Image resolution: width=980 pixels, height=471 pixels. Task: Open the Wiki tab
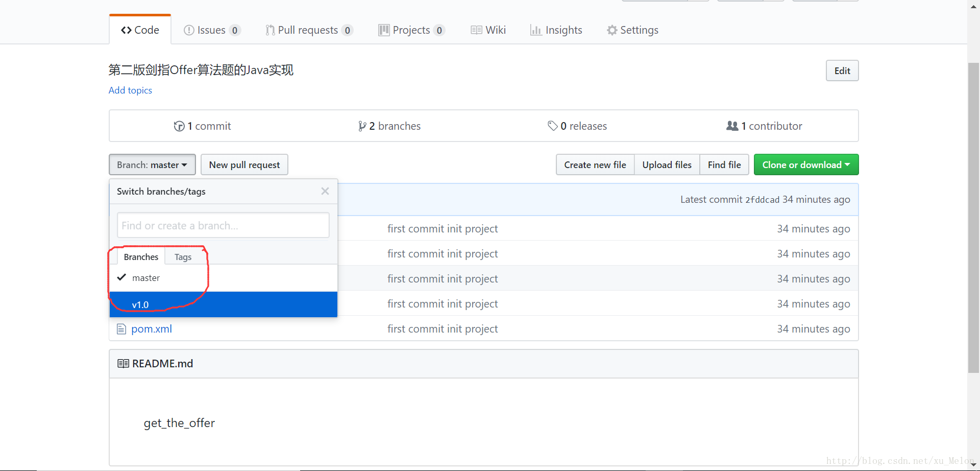pos(488,30)
